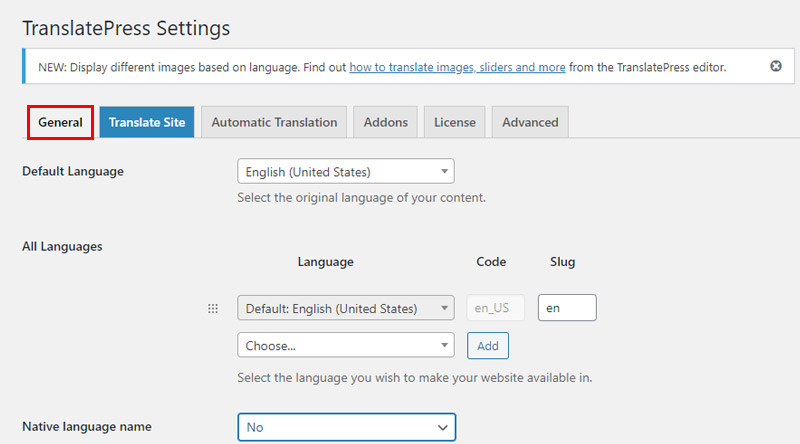
Task: Follow the 'how to translate images, sliders and more' link
Action: pos(457,67)
